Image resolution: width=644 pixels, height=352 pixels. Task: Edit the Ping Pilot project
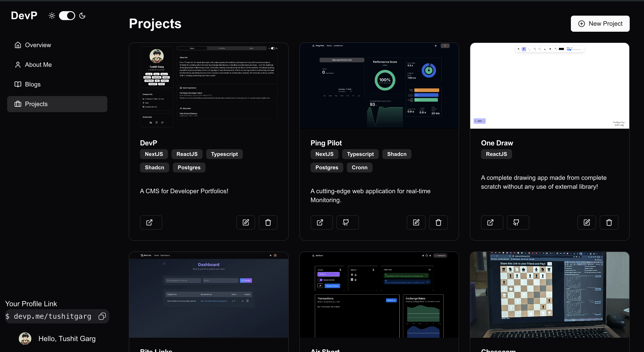pyautogui.click(x=416, y=222)
